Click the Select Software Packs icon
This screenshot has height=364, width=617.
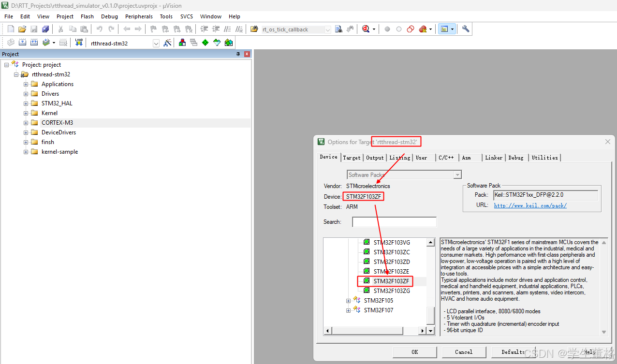coord(217,43)
